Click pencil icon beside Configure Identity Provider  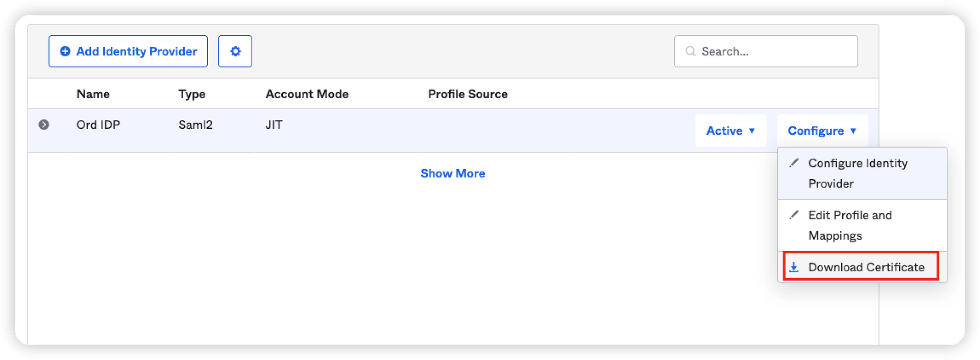[x=794, y=163]
